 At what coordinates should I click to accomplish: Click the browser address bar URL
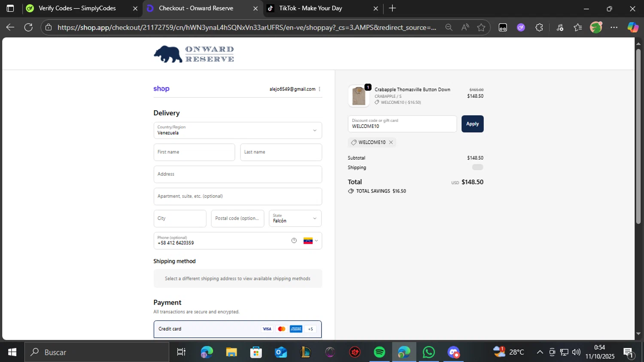pos(247,27)
